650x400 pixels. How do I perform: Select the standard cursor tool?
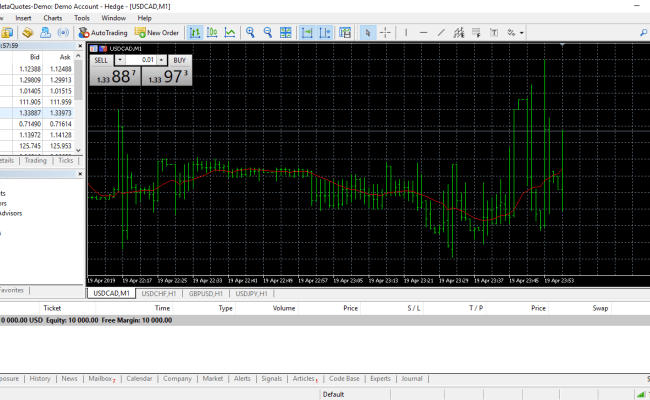tap(367, 32)
